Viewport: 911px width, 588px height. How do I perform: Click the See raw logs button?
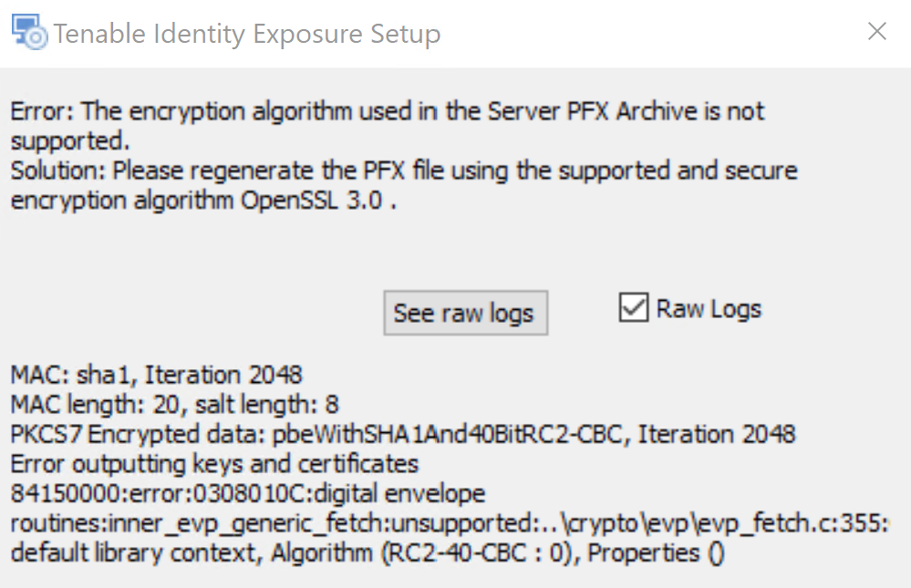[465, 314]
